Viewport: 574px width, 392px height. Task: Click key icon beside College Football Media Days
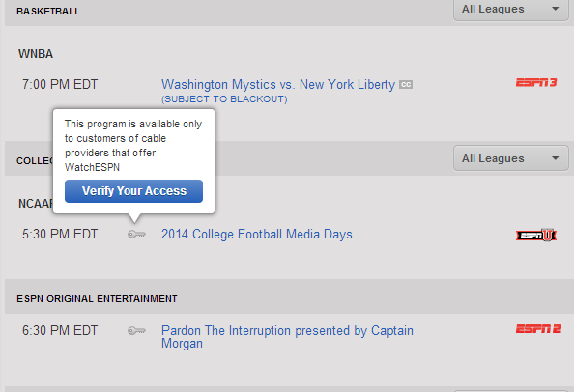136,234
